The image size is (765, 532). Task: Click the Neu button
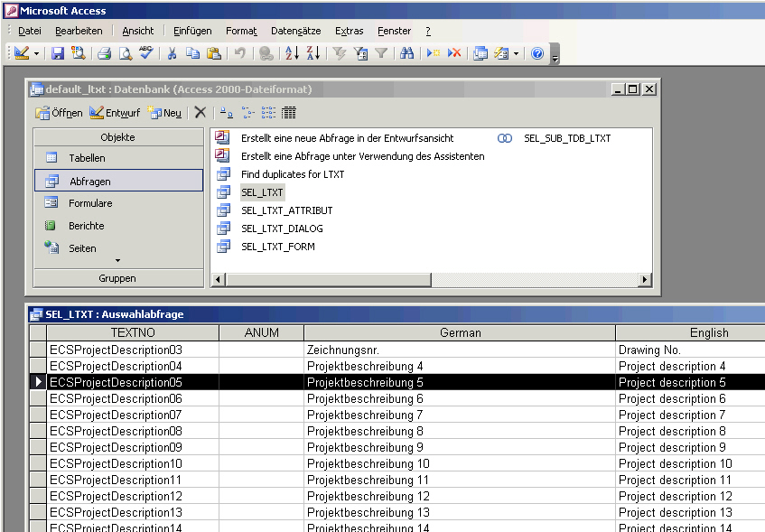(164, 113)
